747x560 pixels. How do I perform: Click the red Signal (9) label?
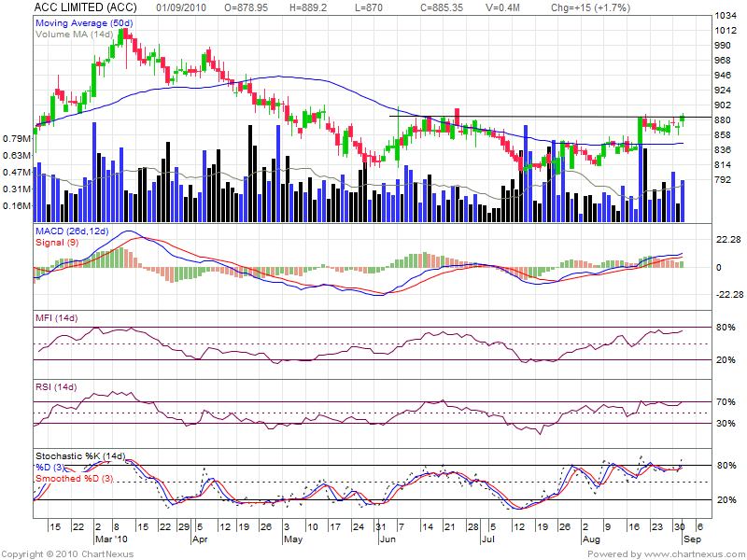tap(58, 243)
